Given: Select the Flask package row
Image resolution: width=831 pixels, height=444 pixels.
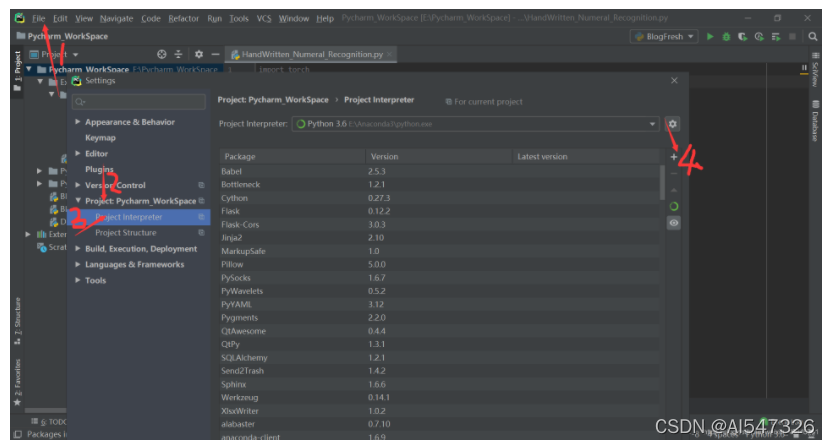Looking at the screenshot, I should (439, 211).
